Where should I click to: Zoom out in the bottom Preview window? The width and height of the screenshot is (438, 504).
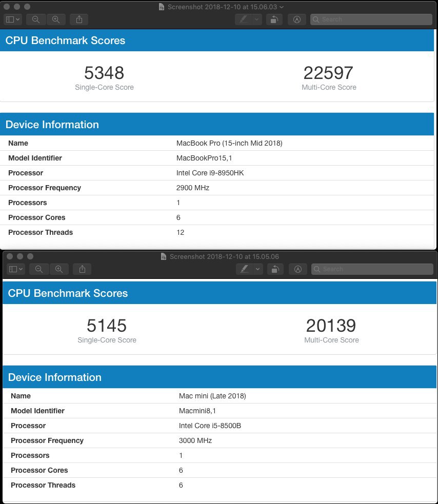(x=39, y=269)
